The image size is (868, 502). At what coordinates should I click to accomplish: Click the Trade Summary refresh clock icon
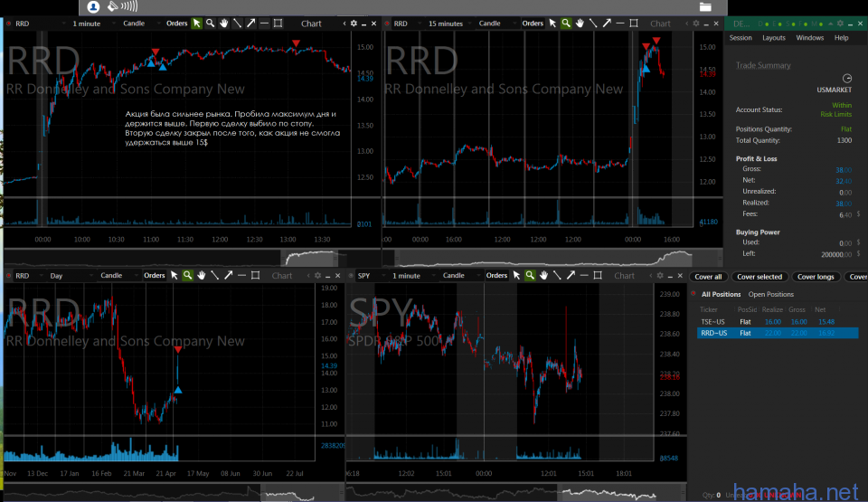pyautogui.click(x=847, y=78)
